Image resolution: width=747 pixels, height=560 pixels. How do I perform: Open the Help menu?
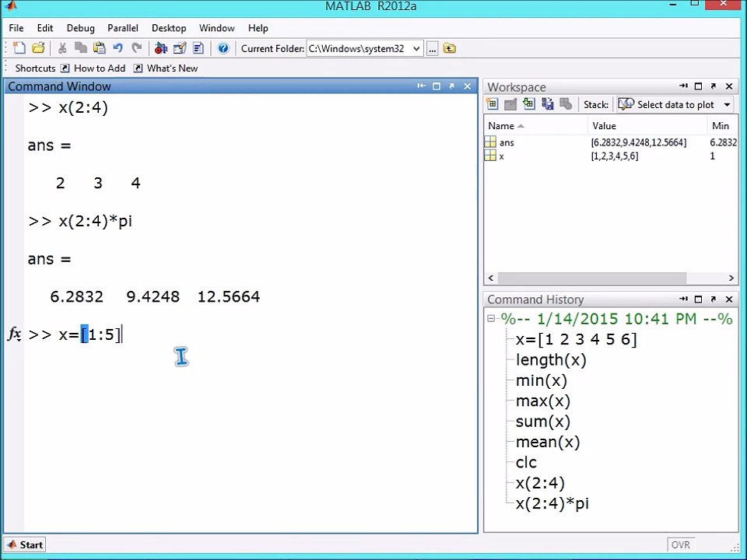click(x=258, y=28)
